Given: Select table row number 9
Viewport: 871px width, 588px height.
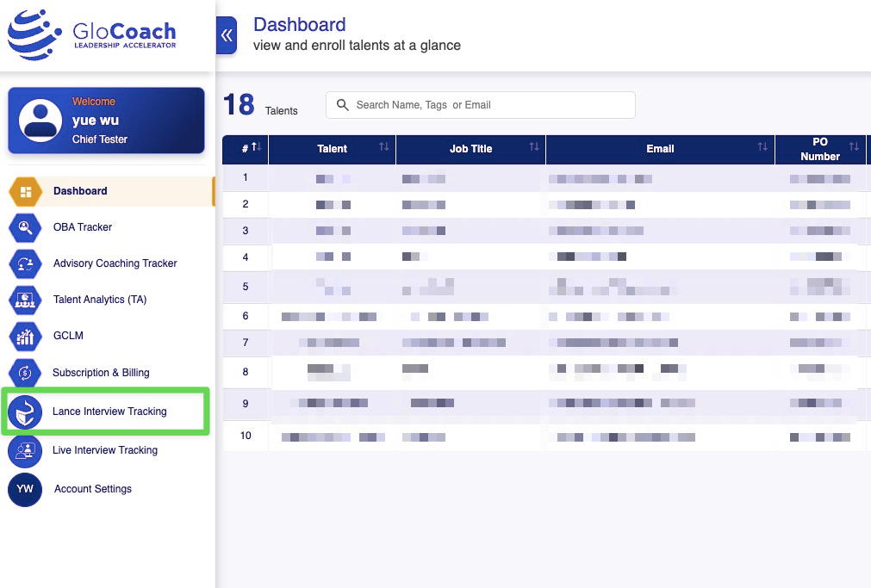Looking at the screenshot, I should (x=546, y=405).
